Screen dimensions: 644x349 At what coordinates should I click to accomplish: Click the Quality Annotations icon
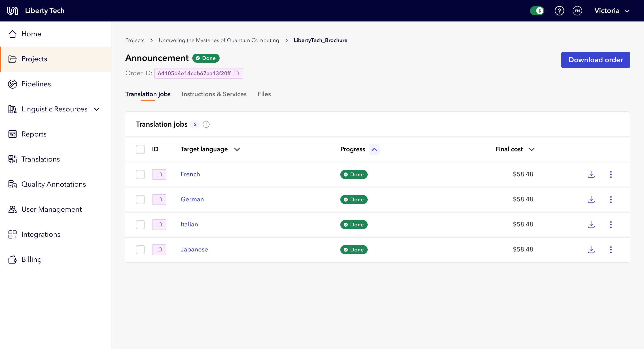(12, 184)
